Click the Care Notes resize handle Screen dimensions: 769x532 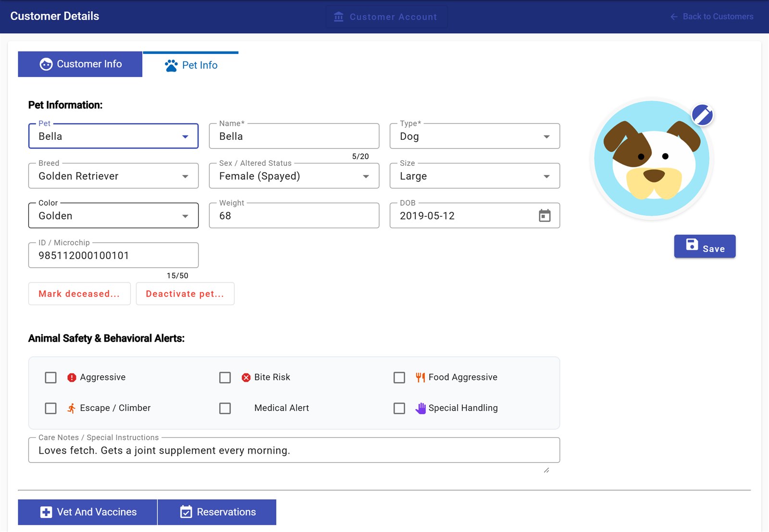click(x=546, y=470)
